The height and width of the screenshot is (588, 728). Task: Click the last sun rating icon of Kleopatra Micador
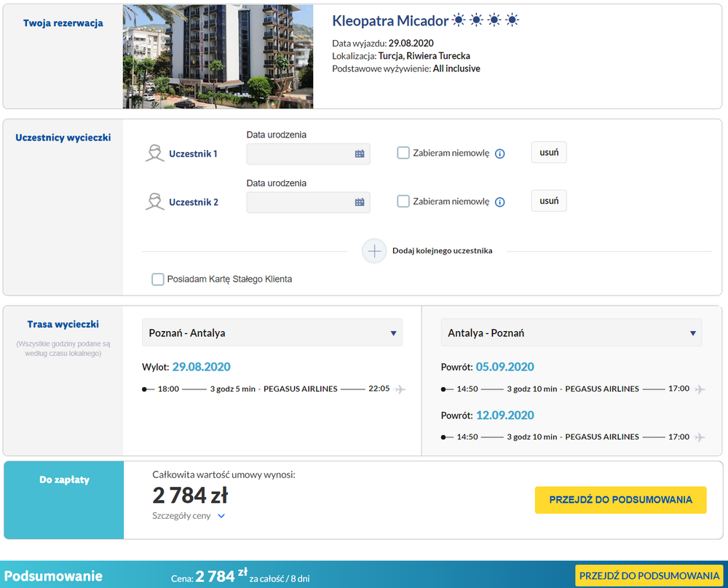click(x=512, y=20)
